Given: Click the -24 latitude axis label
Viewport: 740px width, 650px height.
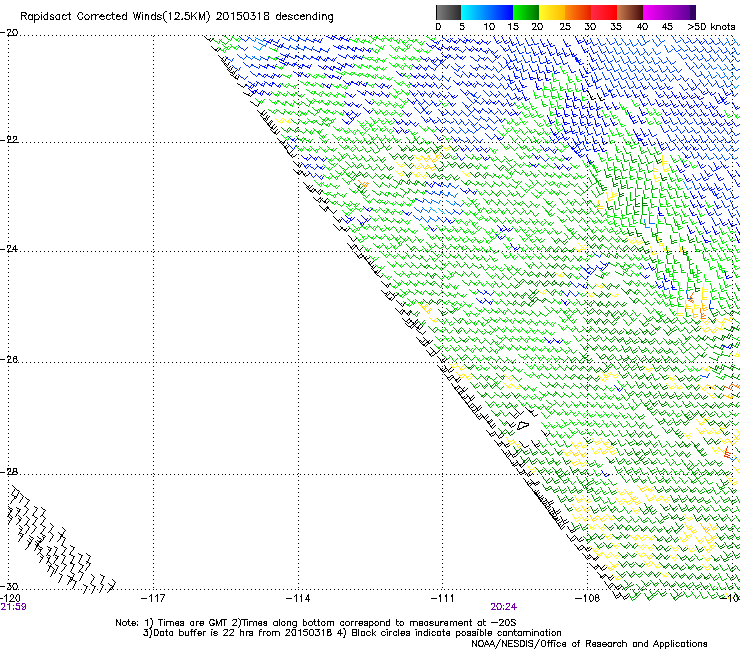Looking at the screenshot, I should 9,249.
